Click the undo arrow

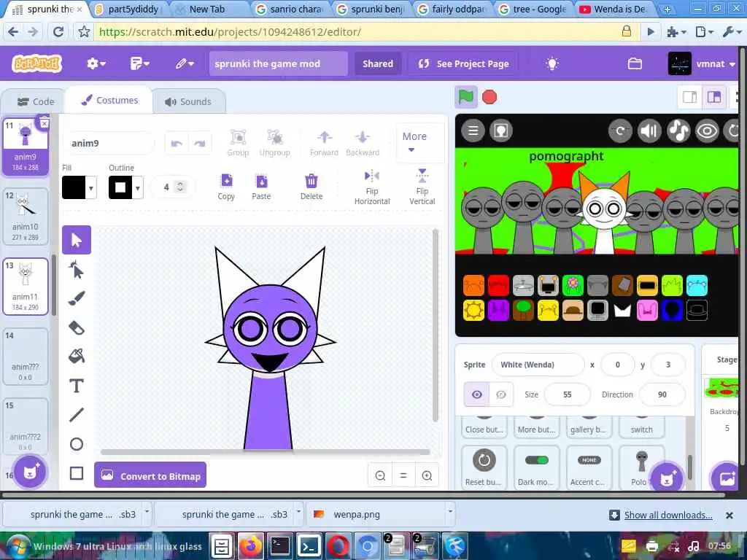(177, 144)
